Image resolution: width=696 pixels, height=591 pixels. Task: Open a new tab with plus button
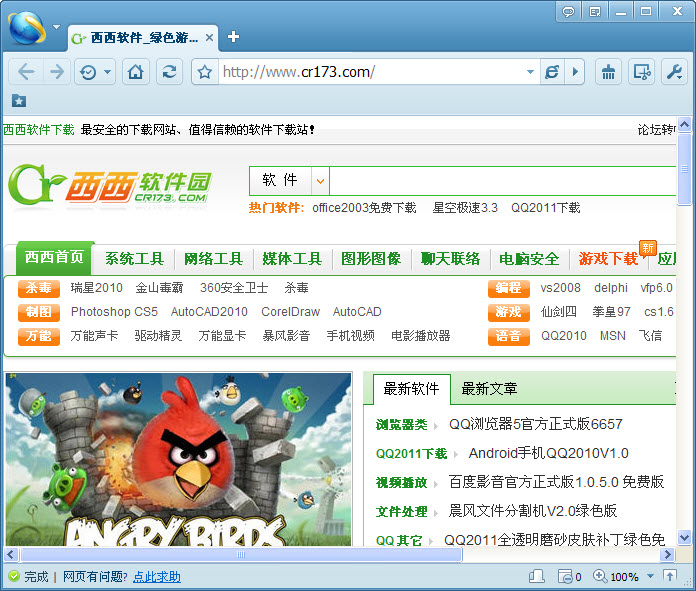[233, 37]
